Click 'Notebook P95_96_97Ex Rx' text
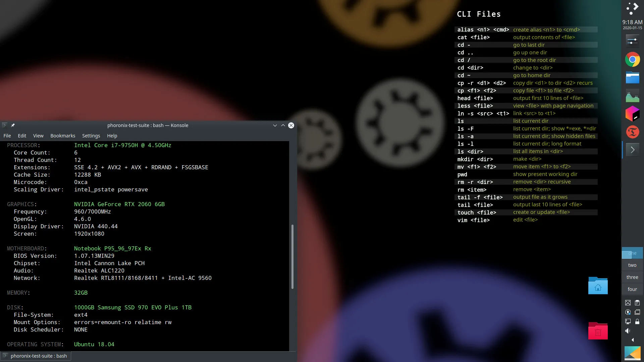The image size is (644, 362). [113, 248]
